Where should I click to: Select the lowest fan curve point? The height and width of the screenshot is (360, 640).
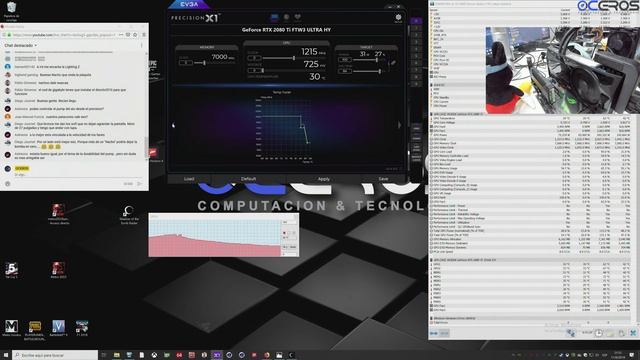308,143
